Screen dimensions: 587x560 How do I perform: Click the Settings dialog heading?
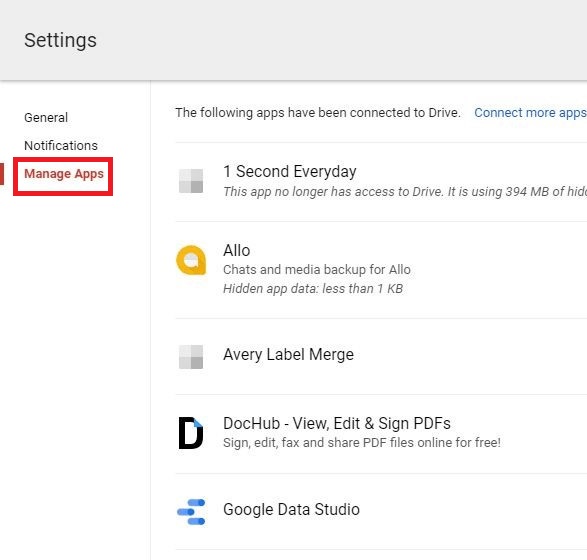pos(60,40)
